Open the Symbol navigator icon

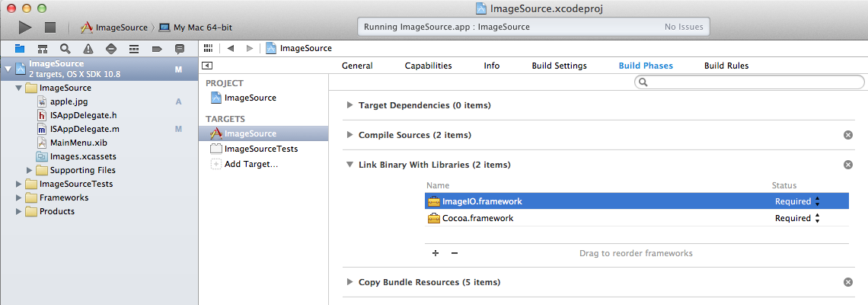point(43,49)
